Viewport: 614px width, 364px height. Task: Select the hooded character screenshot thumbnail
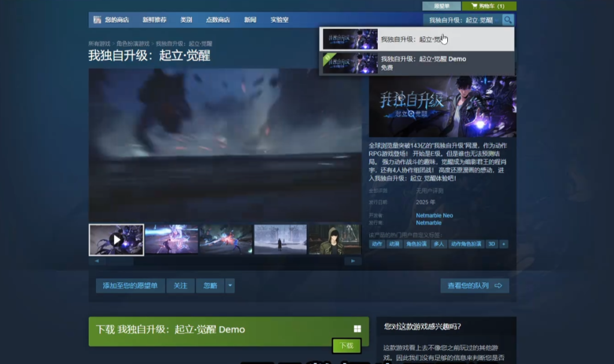335,239
